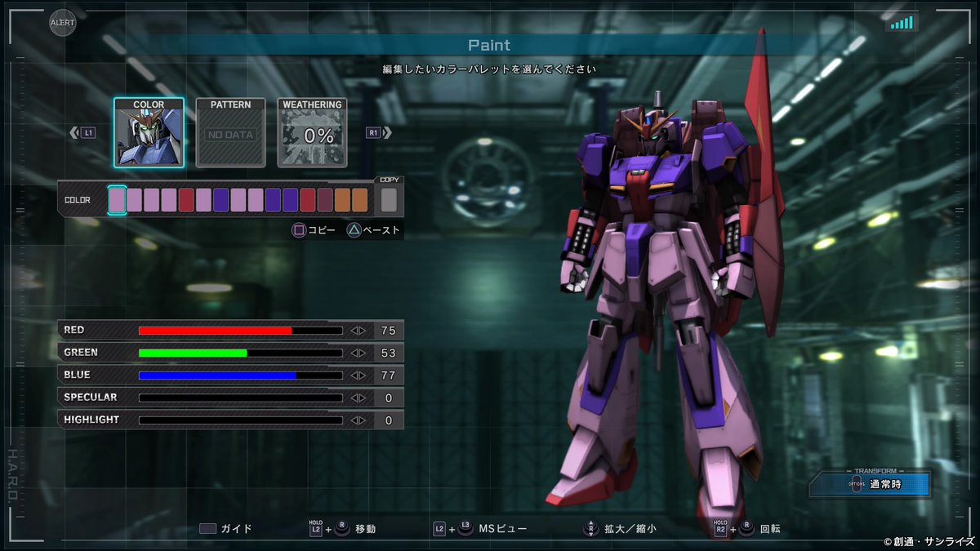Select the highlighted first lavender swatch
980x551 pixels.
[117, 200]
